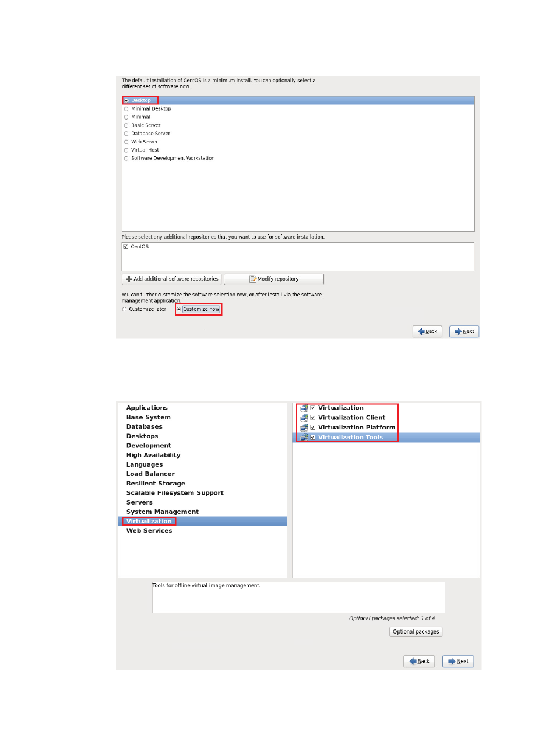
Task: Click the Virtualization Platform package icon
Action: pyautogui.click(x=304, y=427)
